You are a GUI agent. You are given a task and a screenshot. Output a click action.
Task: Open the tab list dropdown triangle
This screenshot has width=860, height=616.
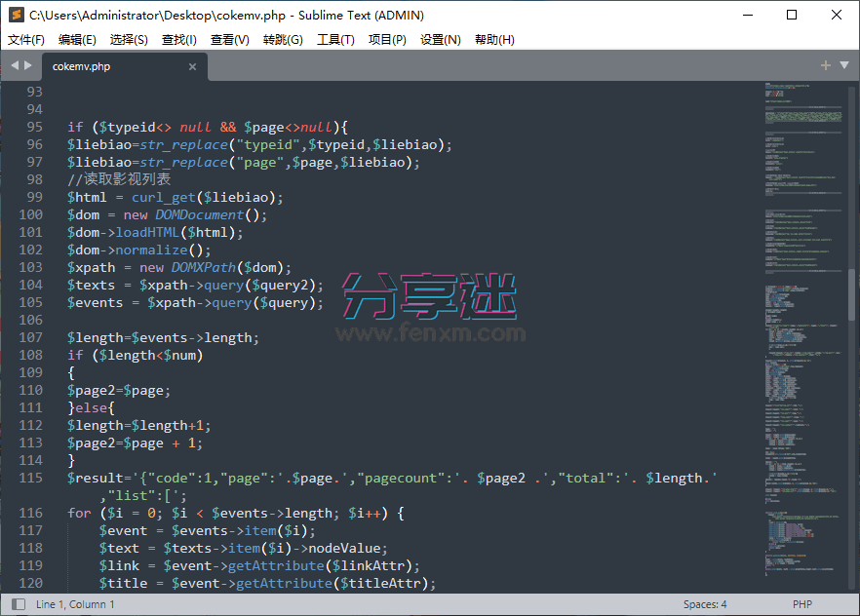pos(842,65)
